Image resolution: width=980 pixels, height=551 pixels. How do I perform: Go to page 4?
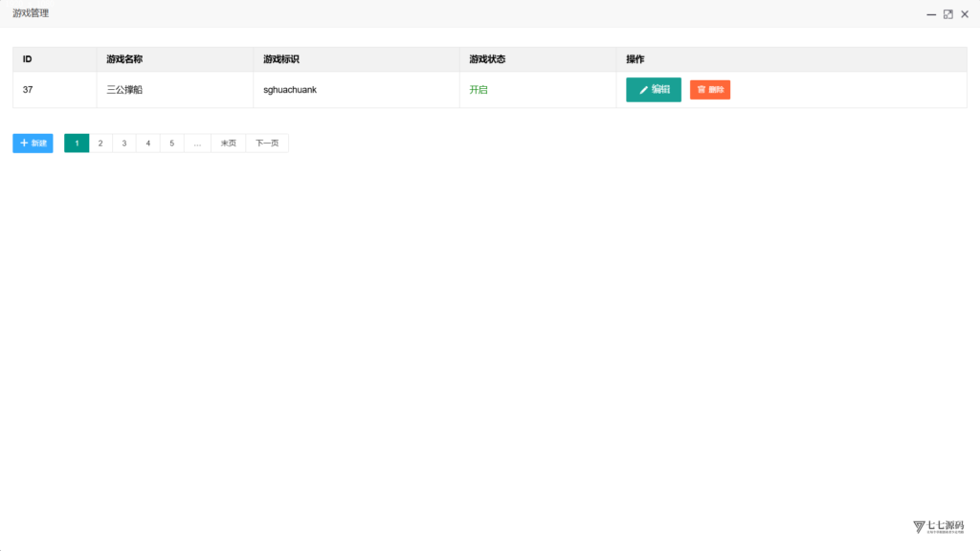(148, 143)
